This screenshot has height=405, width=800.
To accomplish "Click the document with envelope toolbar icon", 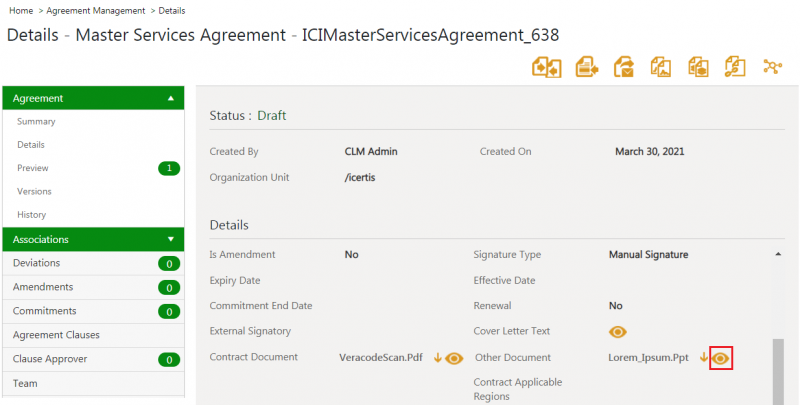I will coord(624,67).
